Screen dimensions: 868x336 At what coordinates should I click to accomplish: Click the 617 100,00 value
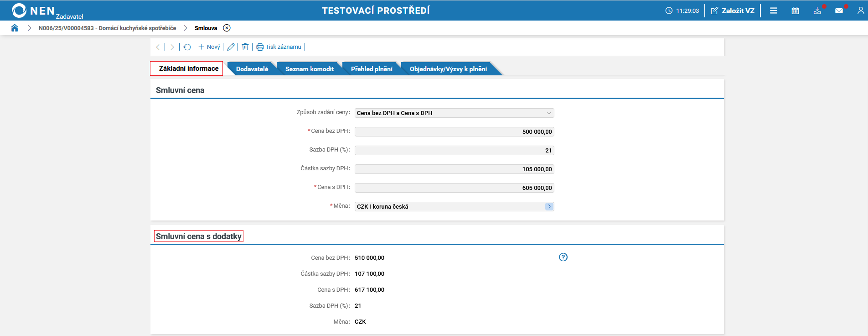coord(370,290)
